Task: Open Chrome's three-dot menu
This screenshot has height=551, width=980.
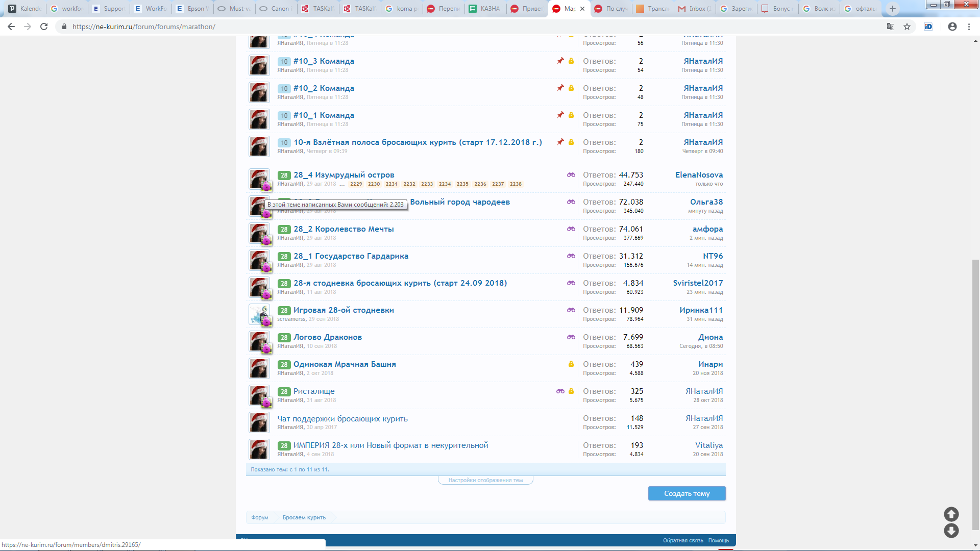Action: (x=969, y=27)
